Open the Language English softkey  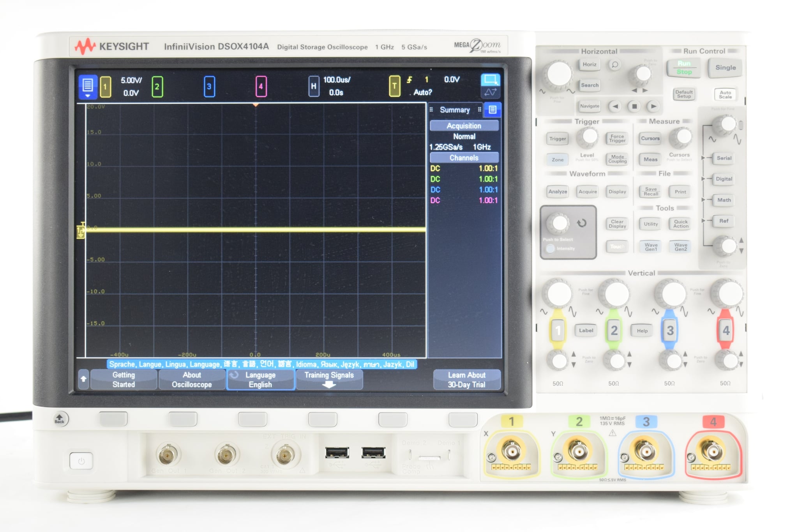coord(260,380)
